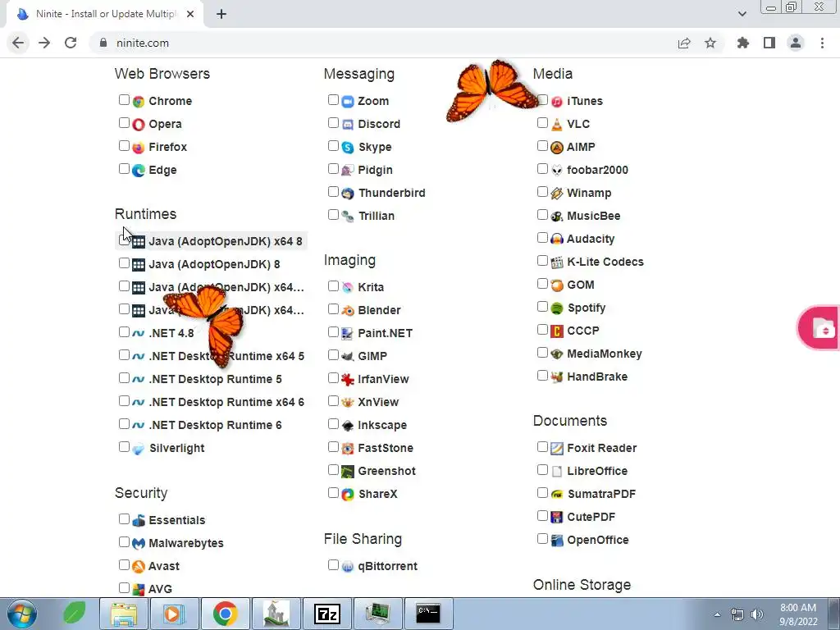Open Windows Explorer from the taskbar
The height and width of the screenshot is (630, 840).
click(125, 614)
